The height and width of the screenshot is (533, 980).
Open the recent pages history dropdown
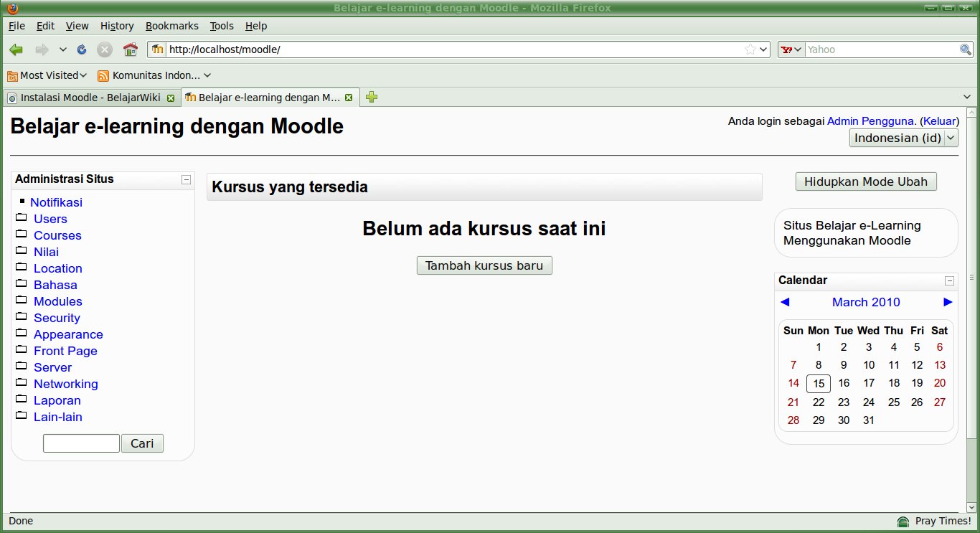click(x=62, y=49)
